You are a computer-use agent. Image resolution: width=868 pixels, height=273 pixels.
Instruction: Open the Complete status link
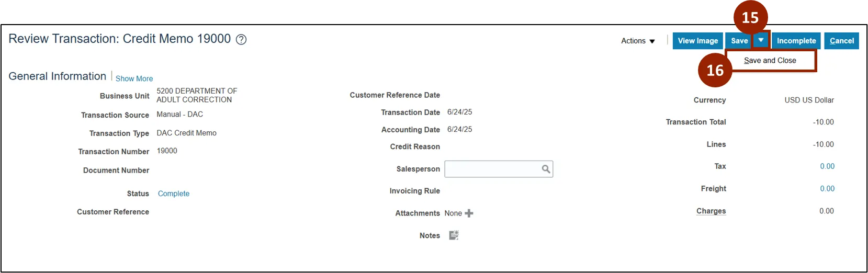(174, 194)
